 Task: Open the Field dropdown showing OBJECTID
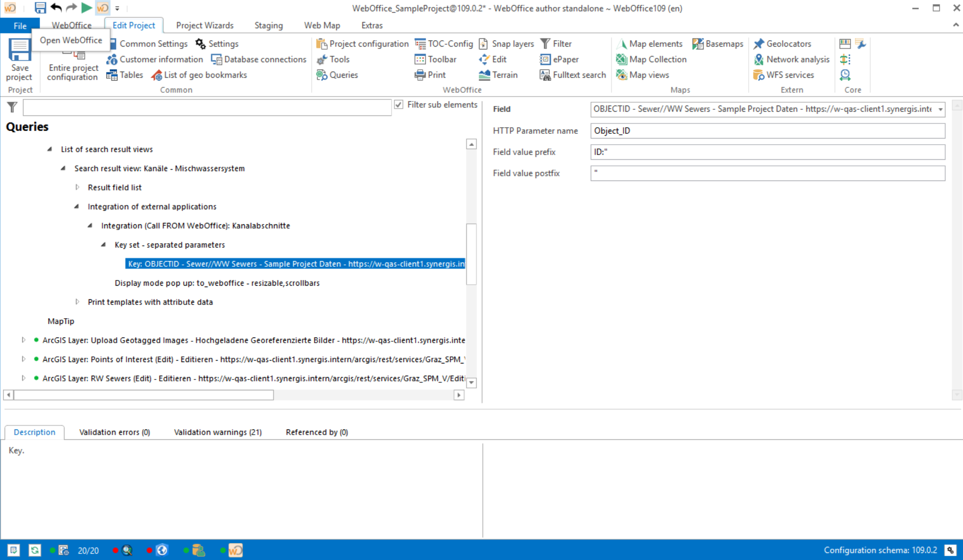click(x=939, y=109)
